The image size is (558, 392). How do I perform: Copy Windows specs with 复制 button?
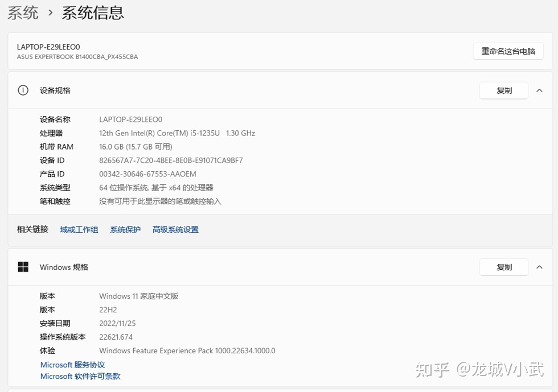[x=504, y=267]
